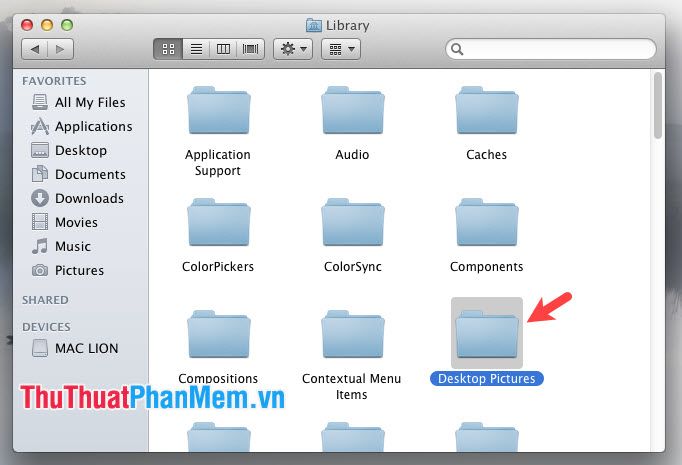The height and width of the screenshot is (465, 682).
Task: Select the Caches folder icon
Action: [x=487, y=110]
